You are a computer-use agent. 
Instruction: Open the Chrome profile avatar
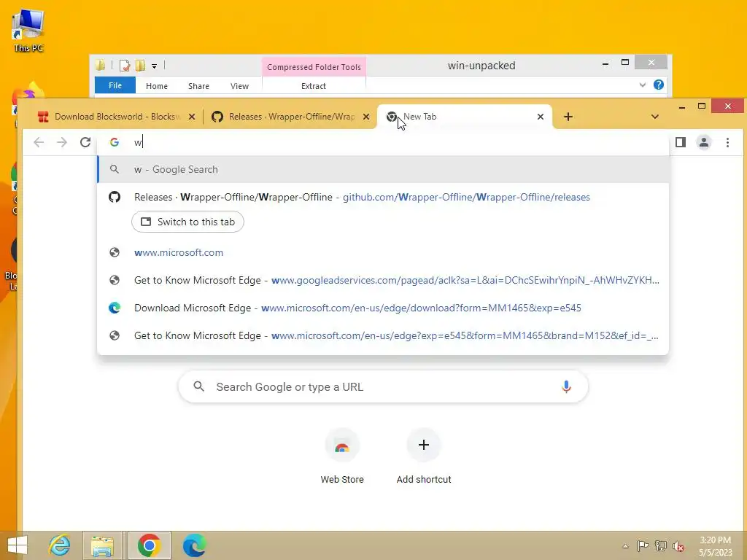pyautogui.click(x=704, y=142)
